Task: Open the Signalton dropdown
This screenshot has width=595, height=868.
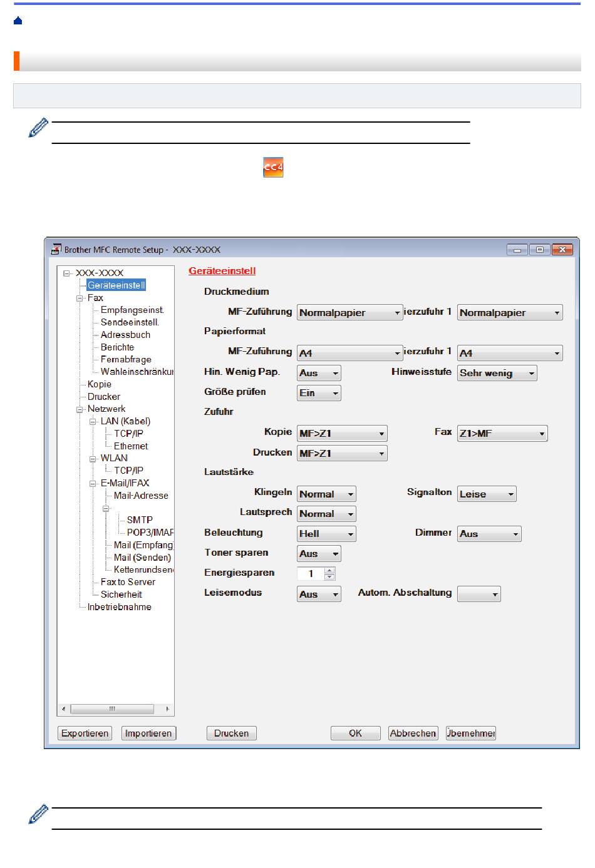Action: (x=487, y=494)
